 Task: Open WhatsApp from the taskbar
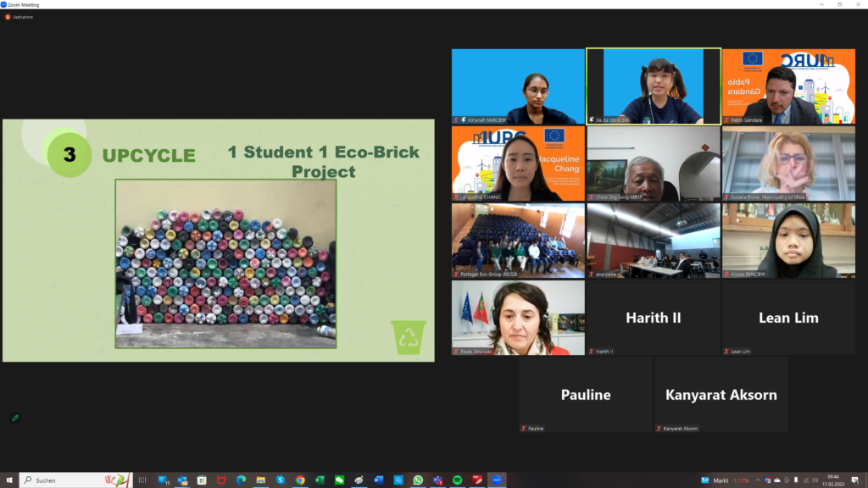click(418, 480)
